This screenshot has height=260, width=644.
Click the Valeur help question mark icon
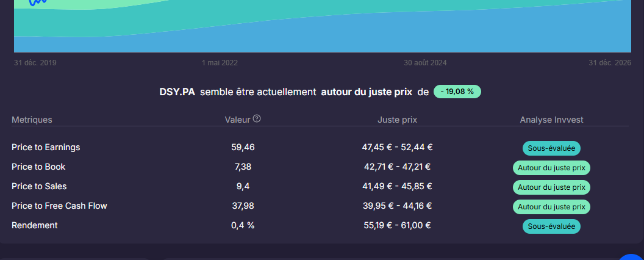[257, 118]
